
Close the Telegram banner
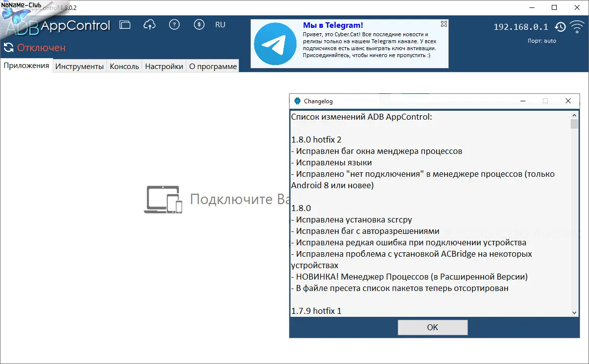(x=444, y=24)
